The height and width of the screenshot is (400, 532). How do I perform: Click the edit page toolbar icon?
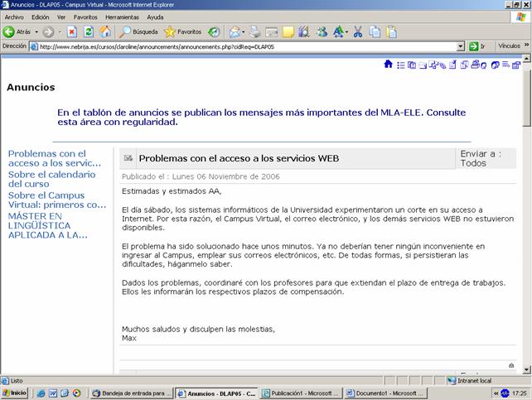pyautogui.click(x=272, y=31)
